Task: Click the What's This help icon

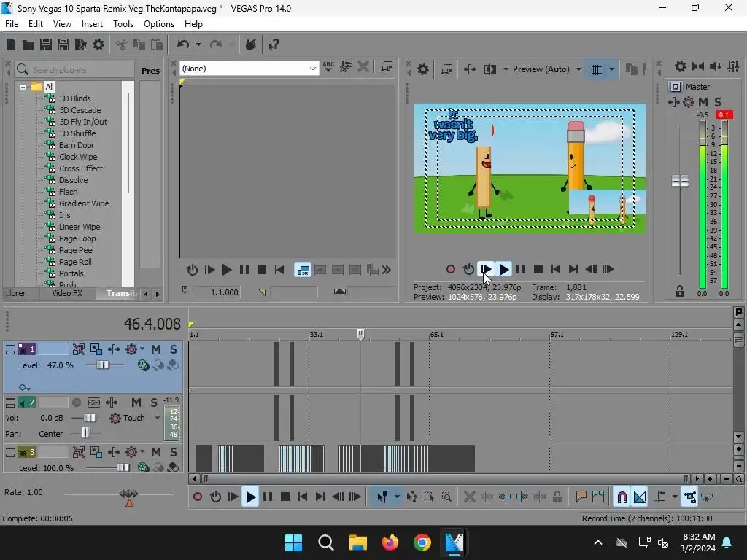Action: coord(274,44)
